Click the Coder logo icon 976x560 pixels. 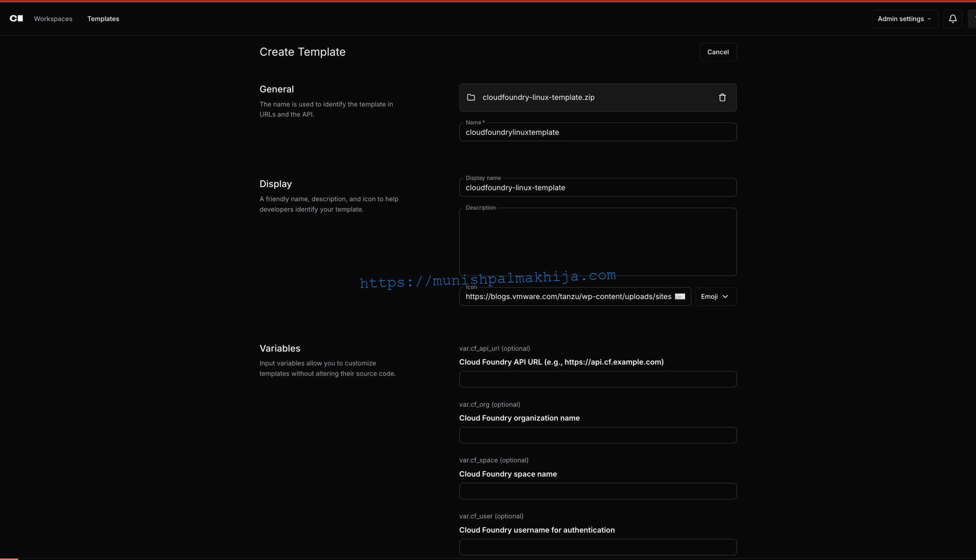(16, 18)
